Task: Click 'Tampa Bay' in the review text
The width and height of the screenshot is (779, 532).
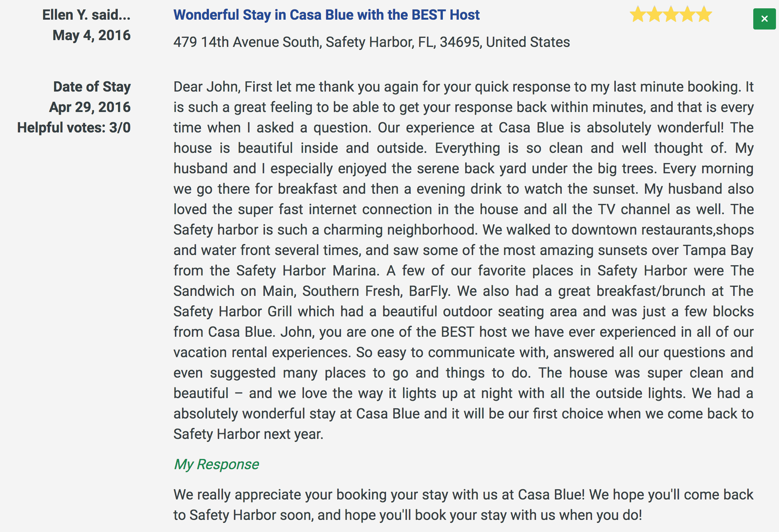Action: (718, 250)
